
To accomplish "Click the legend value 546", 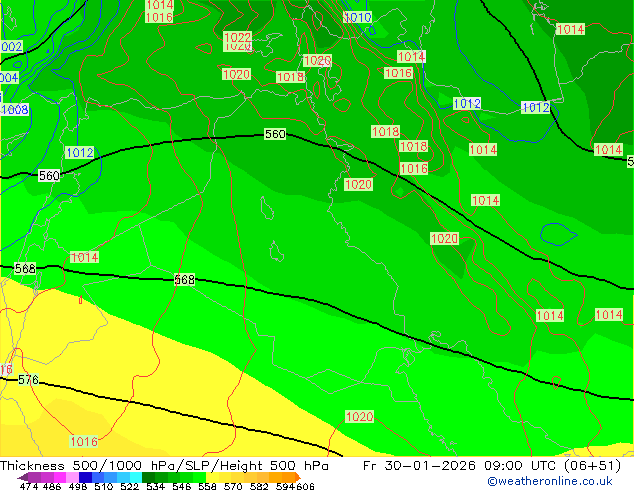I will pos(182,486).
